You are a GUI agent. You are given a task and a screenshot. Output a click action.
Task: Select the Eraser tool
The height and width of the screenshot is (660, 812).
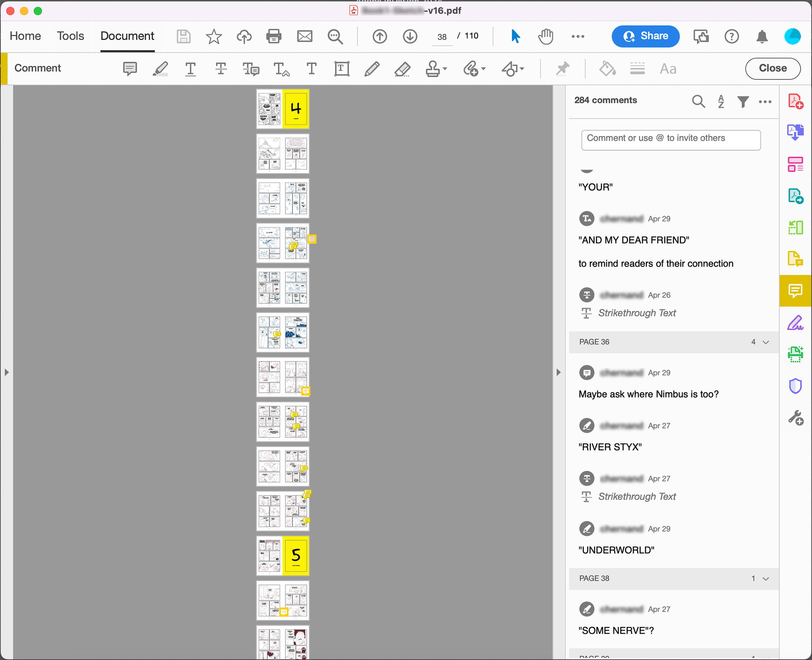pos(402,69)
